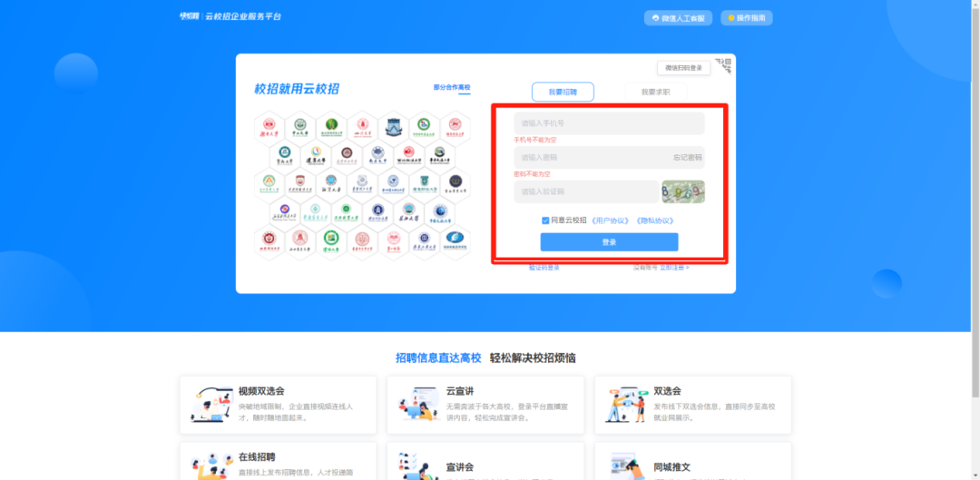The image size is (980, 480).
Task: Click the 云校招 platform logo
Action: pos(230,16)
